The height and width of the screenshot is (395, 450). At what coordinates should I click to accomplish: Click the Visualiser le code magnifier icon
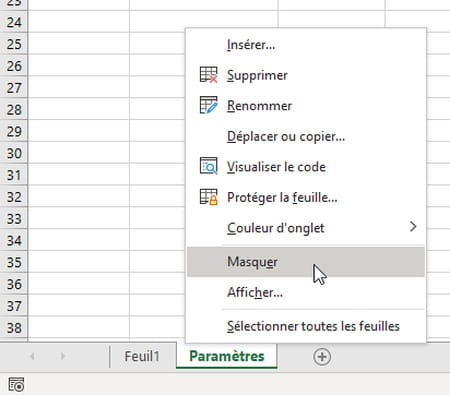pyautogui.click(x=208, y=166)
